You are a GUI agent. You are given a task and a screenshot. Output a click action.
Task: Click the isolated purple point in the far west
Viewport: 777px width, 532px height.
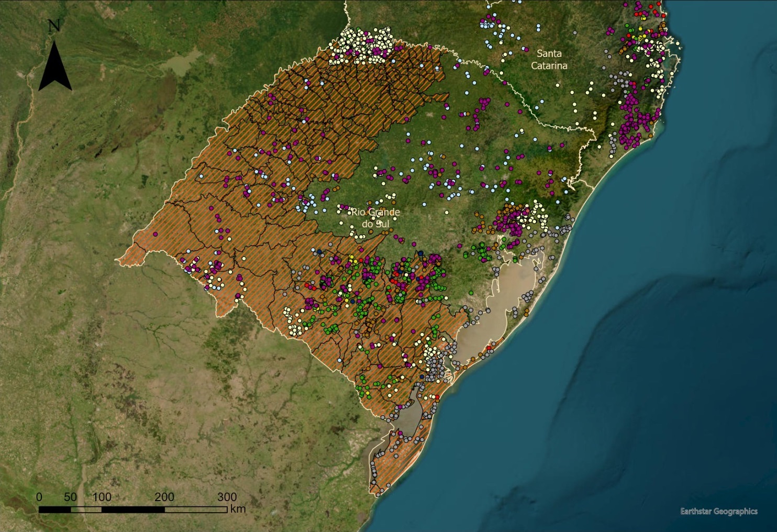[156, 235]
